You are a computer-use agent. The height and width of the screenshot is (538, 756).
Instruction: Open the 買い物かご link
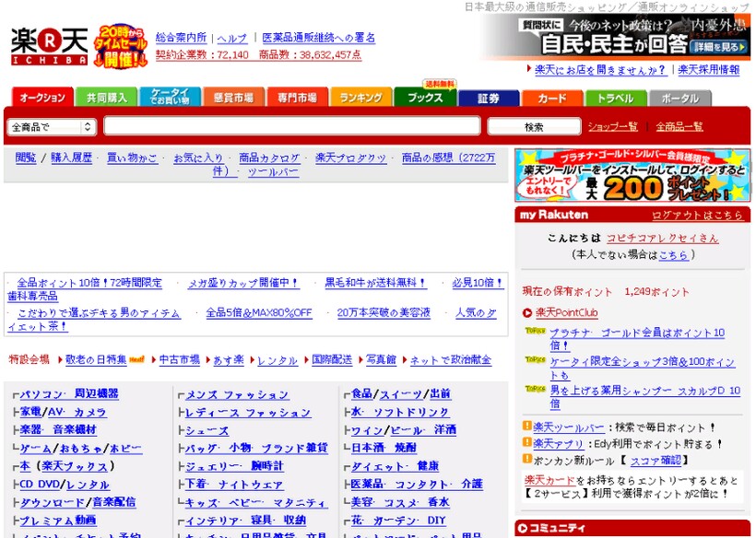coord(132,158)
